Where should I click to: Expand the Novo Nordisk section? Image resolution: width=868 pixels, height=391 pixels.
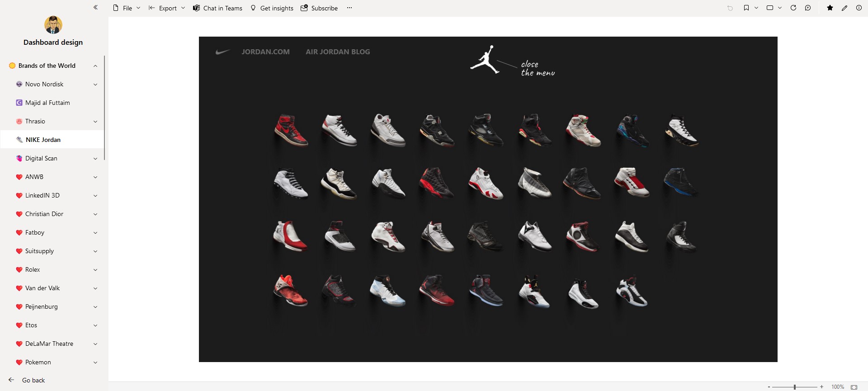coord(95,85)
